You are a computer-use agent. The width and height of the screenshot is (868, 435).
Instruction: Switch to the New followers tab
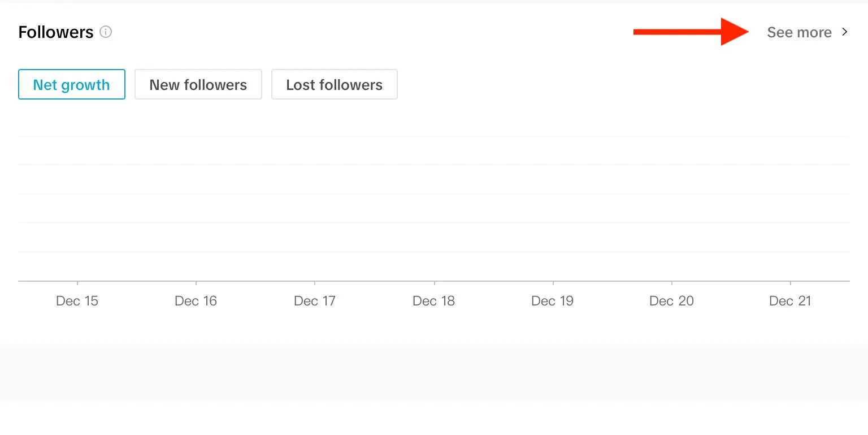[198, 84]
